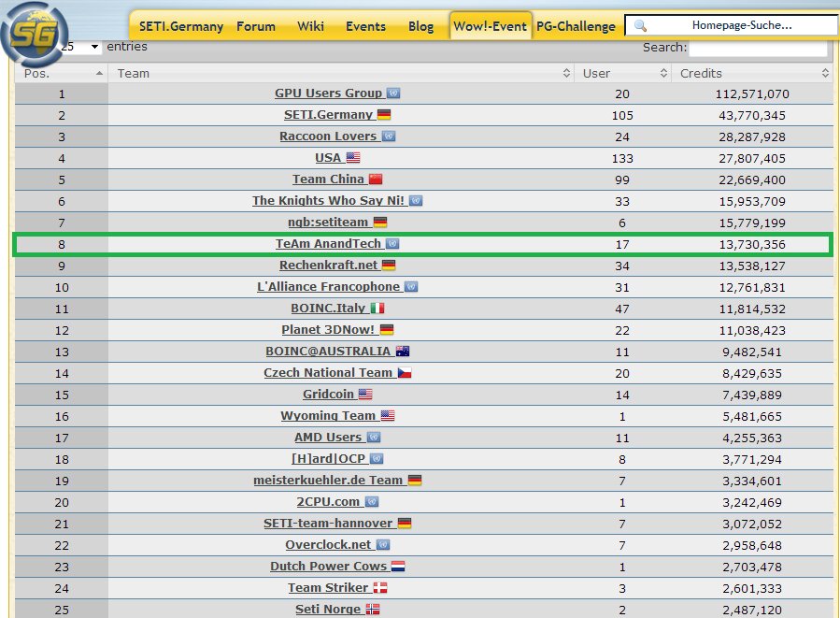Click the German flag beside Planet 3DNow!
The image size is (840, 618).
(387, 330)
